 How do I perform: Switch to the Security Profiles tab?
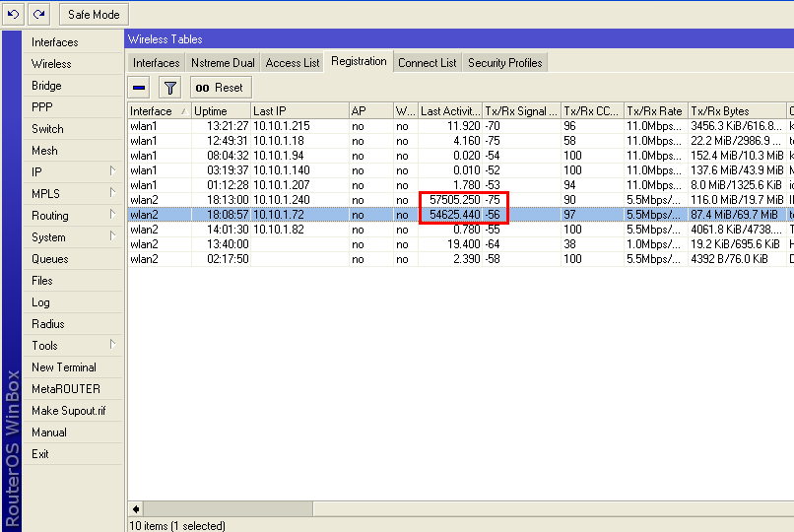click(504, 63)
